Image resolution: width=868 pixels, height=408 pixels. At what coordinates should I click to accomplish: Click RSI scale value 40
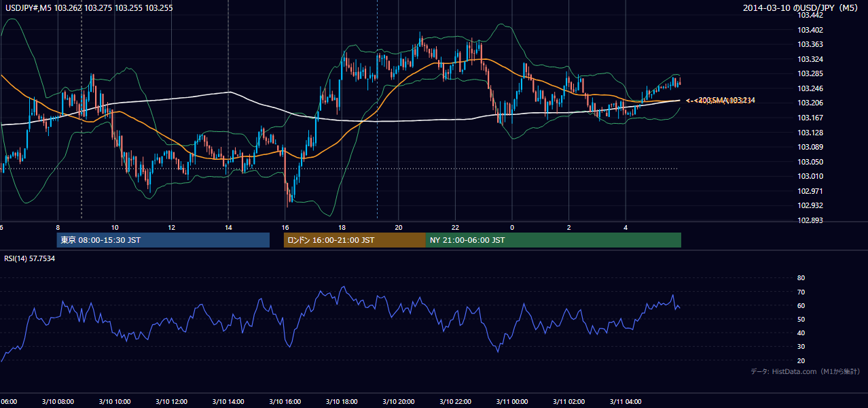[801, 333]
